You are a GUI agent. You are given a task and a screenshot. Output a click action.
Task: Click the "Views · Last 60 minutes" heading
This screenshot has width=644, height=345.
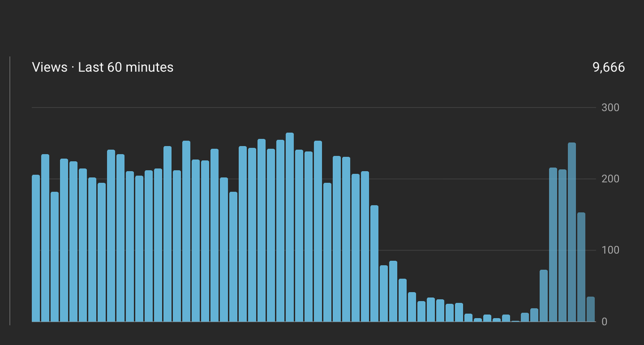tap(103, 67)
